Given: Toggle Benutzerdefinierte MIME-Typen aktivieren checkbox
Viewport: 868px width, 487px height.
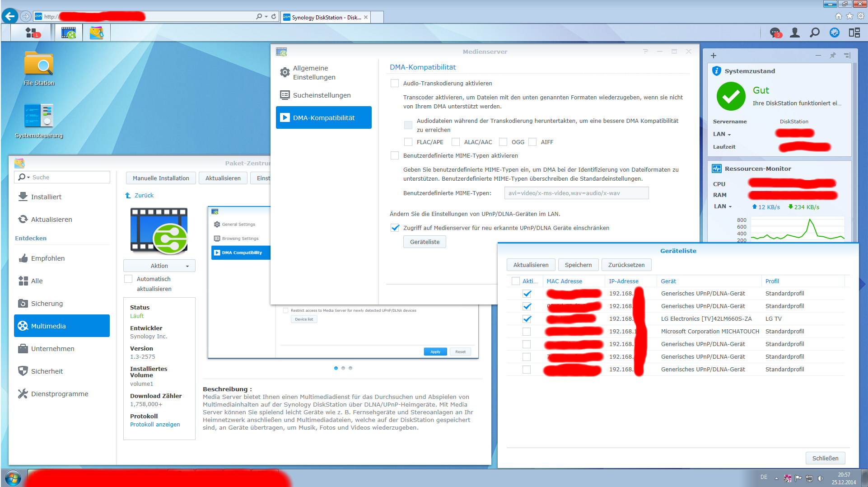Looking at the screenshot, I should pyautogui.click(x=395, y=156).
